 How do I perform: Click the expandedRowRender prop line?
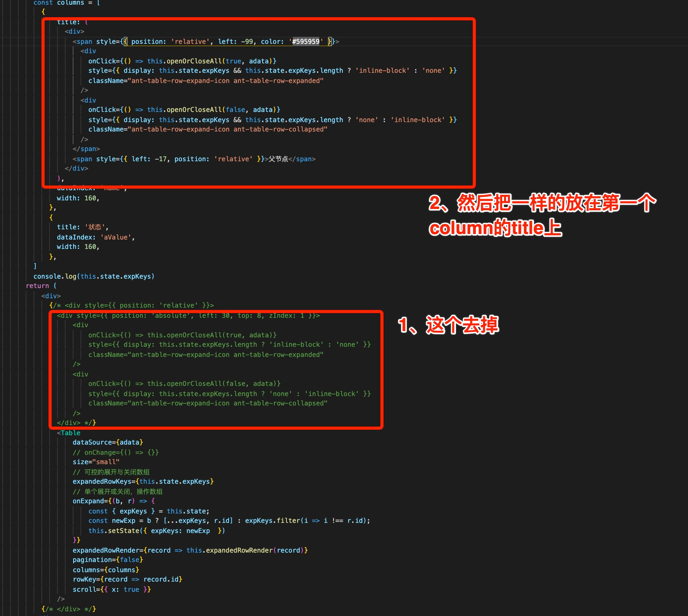click(x=190, y=550)
